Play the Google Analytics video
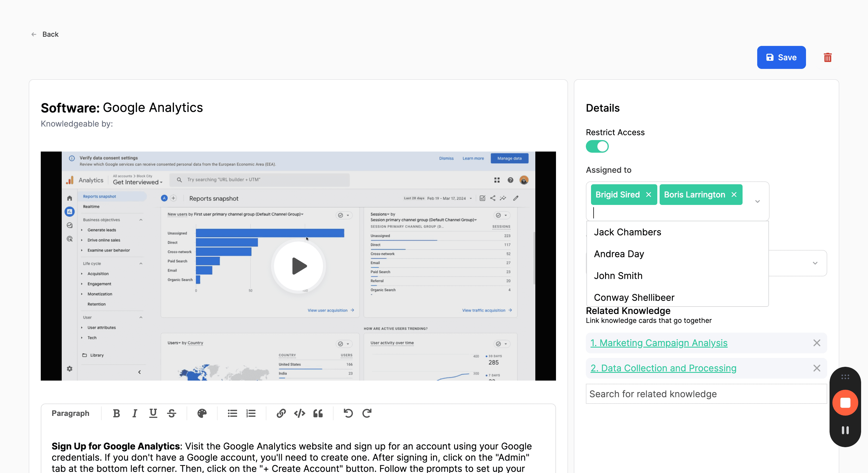The image size is (868, 473). pyautogui.click(x=299, y=266)
